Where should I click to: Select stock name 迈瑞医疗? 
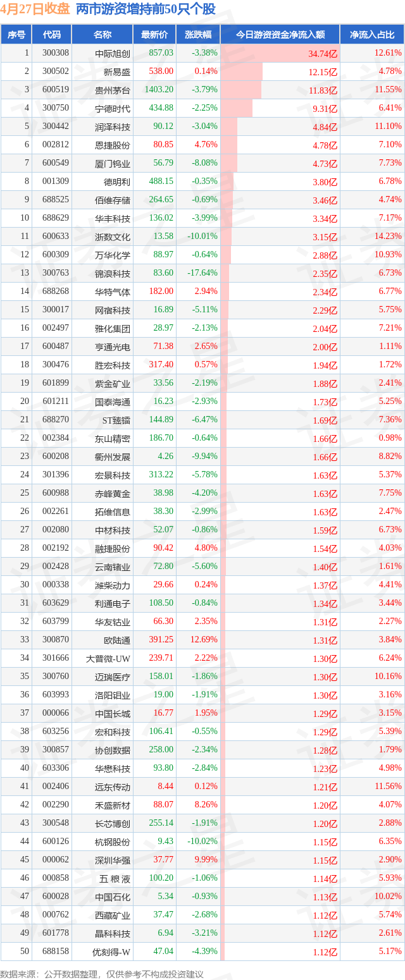(x=113, y=677)
